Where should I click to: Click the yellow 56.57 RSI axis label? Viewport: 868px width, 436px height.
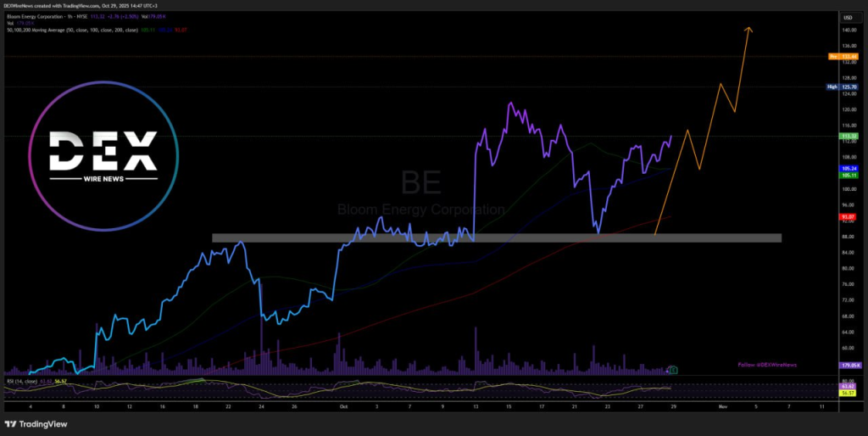848,392
